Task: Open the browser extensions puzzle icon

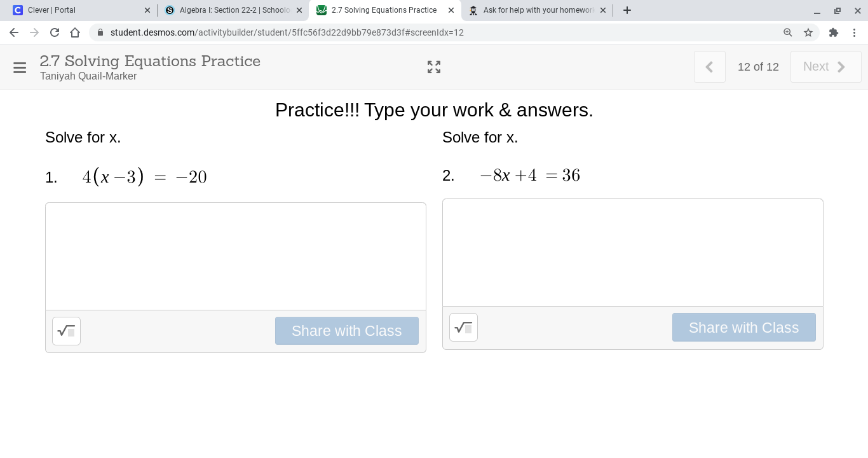Action: coord(834,32)
